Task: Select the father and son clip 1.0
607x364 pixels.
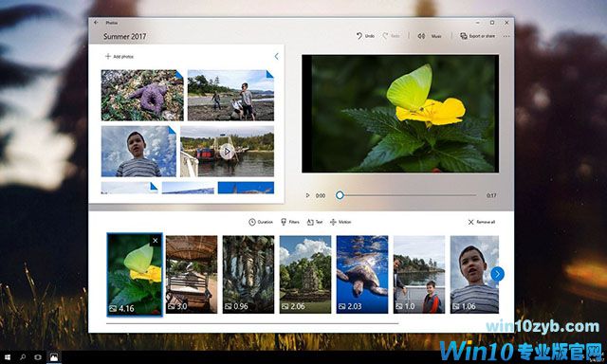Action: point(419,274)
